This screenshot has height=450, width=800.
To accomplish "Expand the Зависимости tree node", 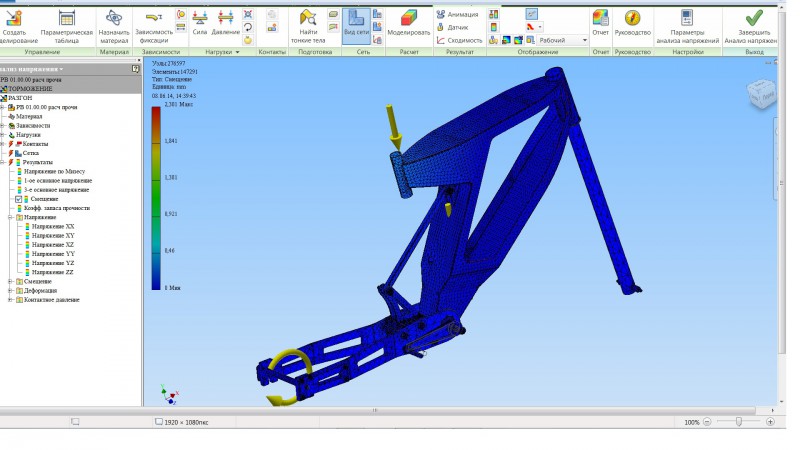I will pyautogui.click(x=3, y=126).
